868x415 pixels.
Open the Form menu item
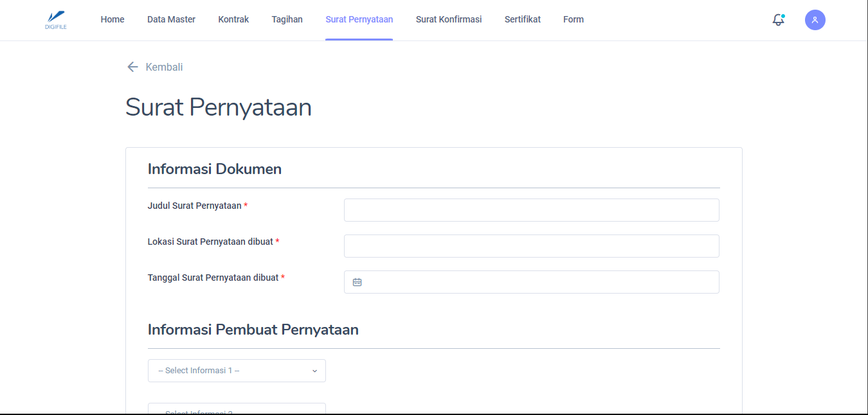click(574, 19)
